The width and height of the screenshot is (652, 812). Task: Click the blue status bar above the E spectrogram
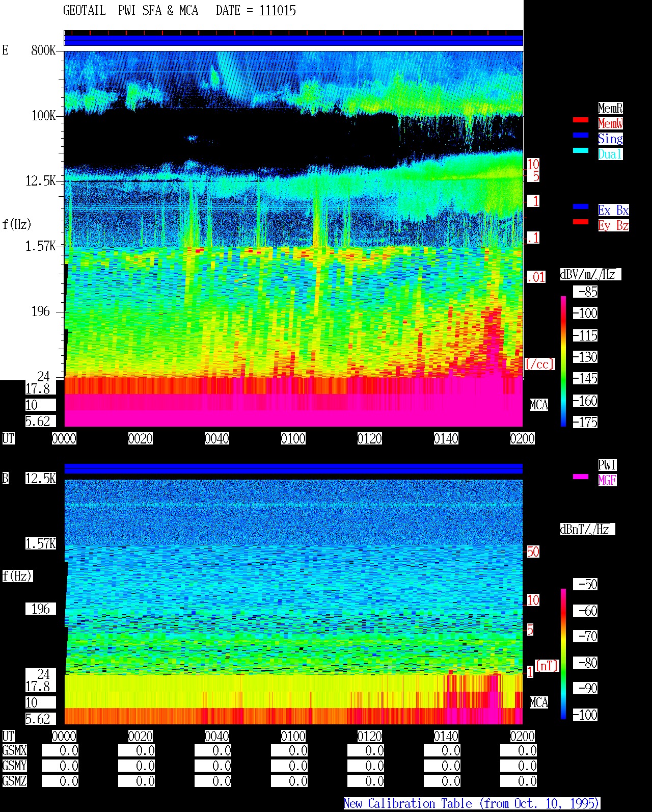pyautogui.click(x=293, y=40)
